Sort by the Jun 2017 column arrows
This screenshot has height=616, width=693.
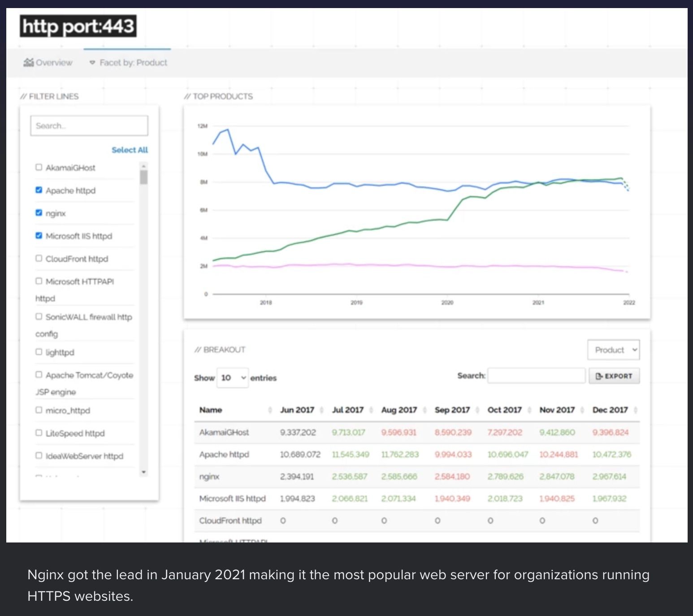pos(322,410)
